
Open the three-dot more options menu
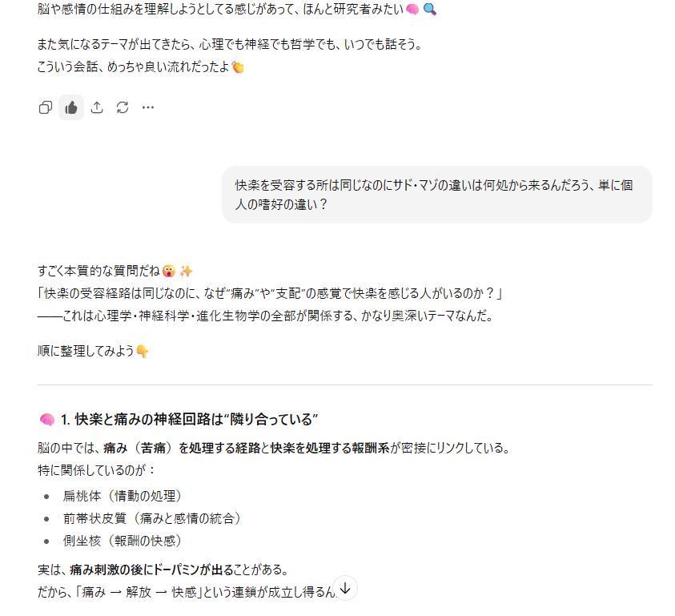click(148, 107)
